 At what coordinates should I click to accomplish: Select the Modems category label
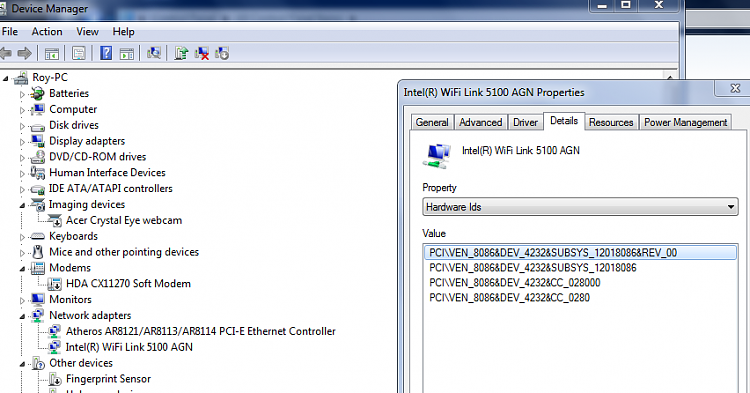pos(70,268)
